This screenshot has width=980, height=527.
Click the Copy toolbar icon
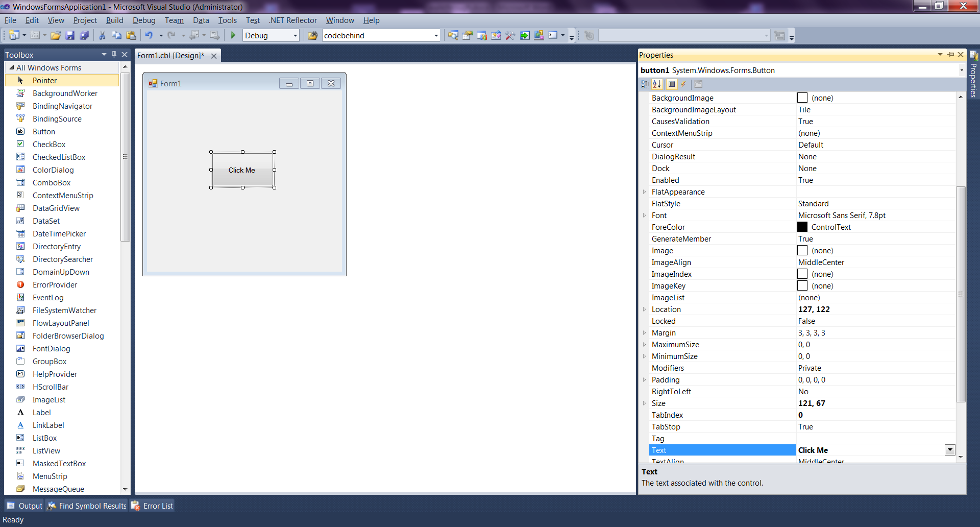116,35
